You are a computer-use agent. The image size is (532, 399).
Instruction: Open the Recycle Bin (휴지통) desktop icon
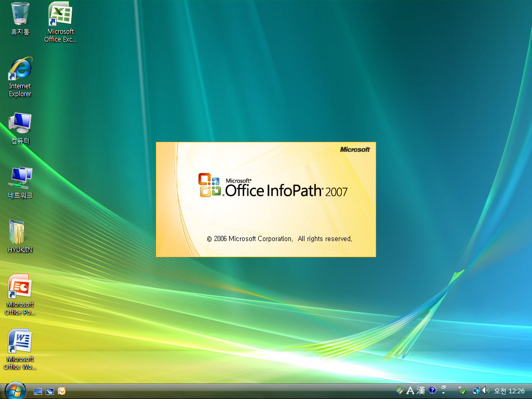coord(20,18)
